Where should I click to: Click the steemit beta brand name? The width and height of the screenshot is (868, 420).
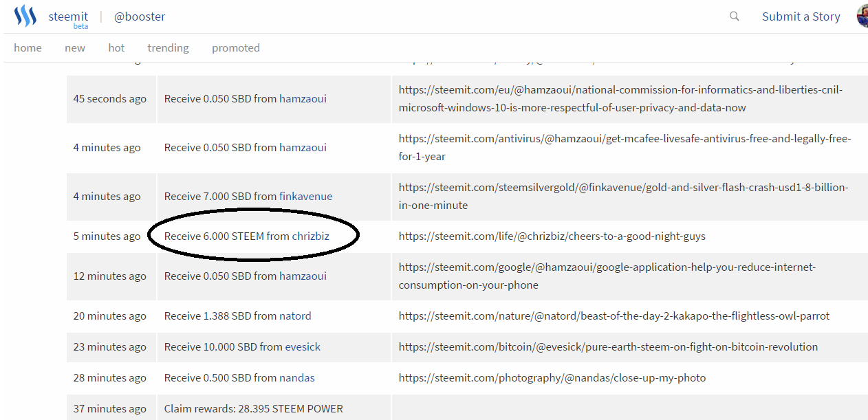[68, 18]
